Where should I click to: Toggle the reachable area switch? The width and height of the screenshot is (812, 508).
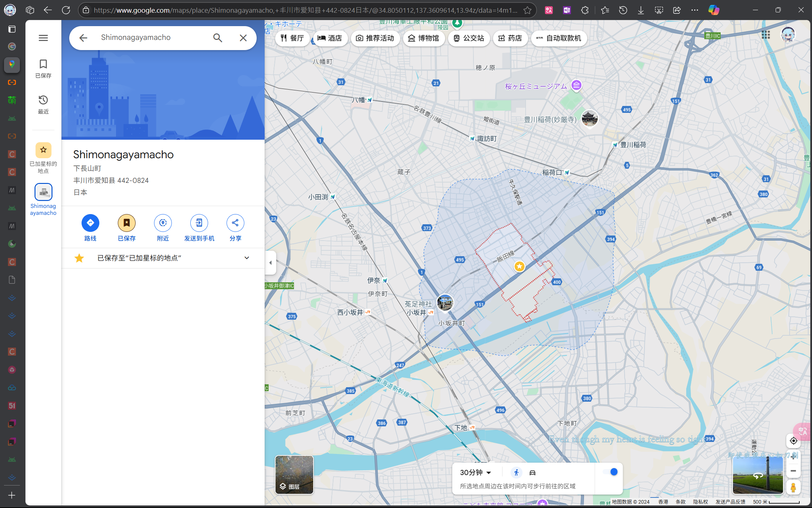coord(610,472)
